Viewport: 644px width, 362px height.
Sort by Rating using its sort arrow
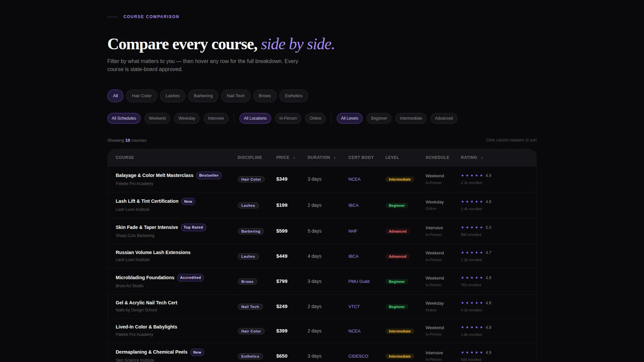pos(482,158)
